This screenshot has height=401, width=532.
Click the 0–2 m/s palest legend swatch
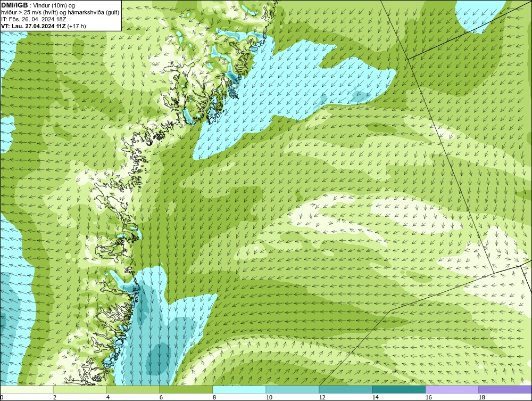pyautogui.click(x=27, y=389)
